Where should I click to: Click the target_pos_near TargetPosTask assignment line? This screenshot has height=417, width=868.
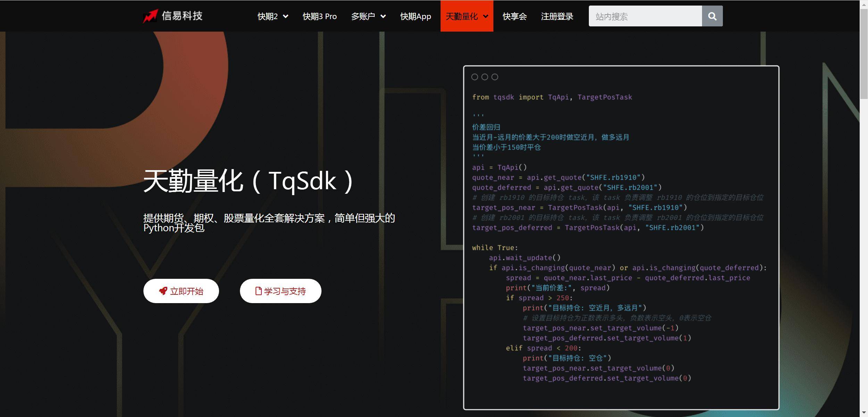pyautogui.click(x=579, y=208)
